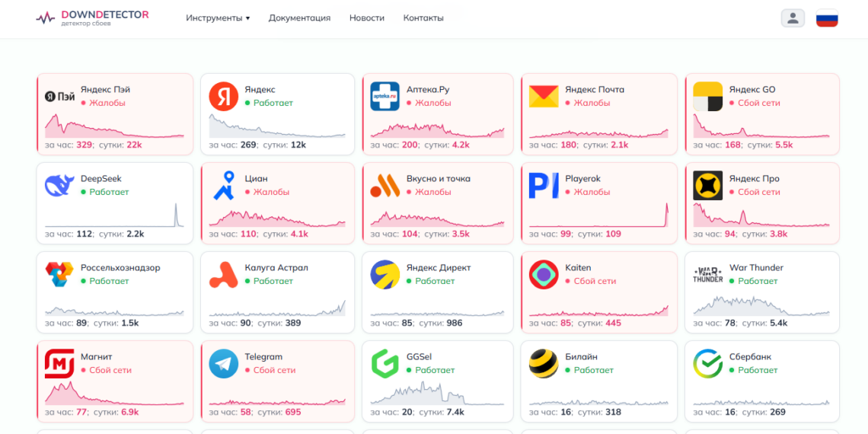Click the 'сутки: 986' value

441,324
